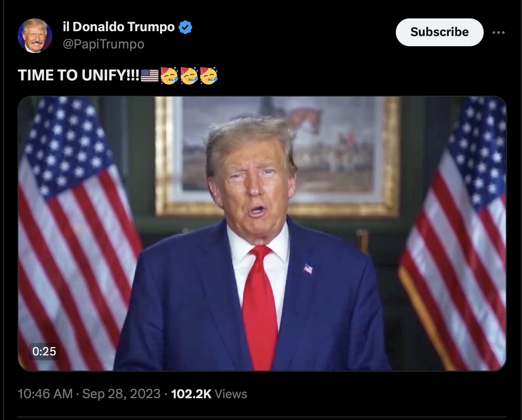Screen dimensions: 522x420
Task: Click the blue verified checkmark badge
Action: (185, 27)
